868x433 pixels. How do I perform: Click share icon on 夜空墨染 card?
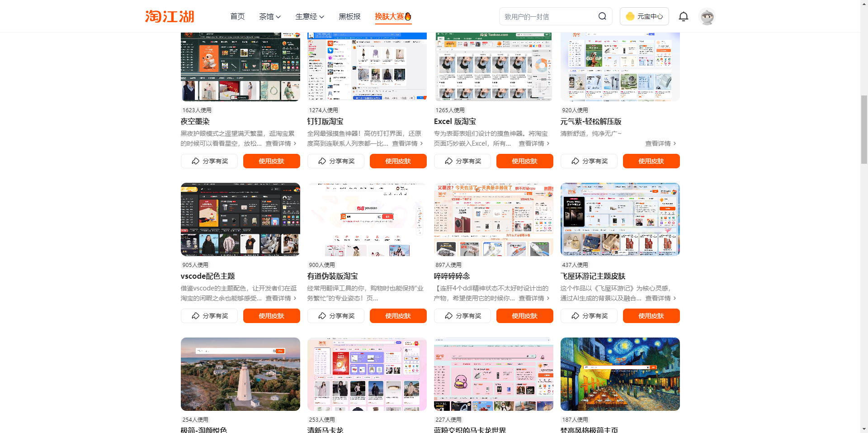click(x=196, y=161)
